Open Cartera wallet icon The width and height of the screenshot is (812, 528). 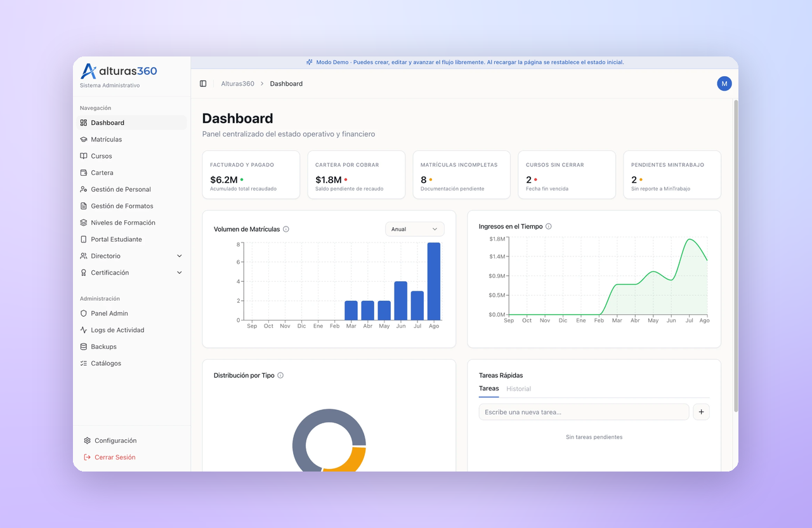84,173
